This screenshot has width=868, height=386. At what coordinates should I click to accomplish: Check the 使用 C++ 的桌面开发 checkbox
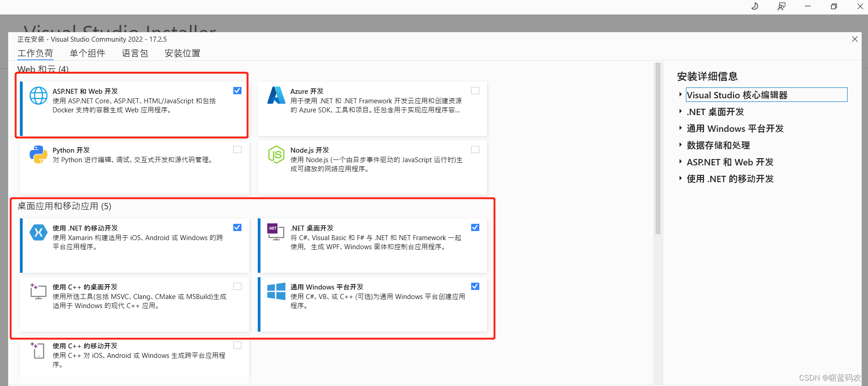pyautogui.click(x=237, y=286)
